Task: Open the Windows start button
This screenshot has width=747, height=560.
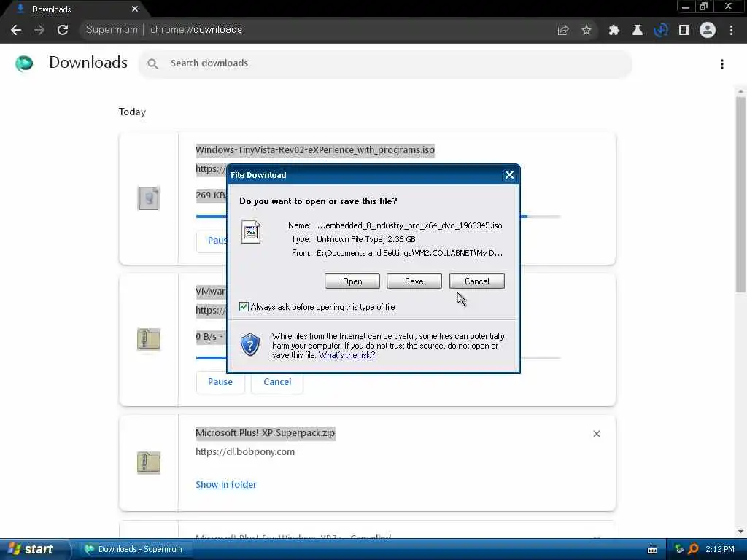Action: 34,549
